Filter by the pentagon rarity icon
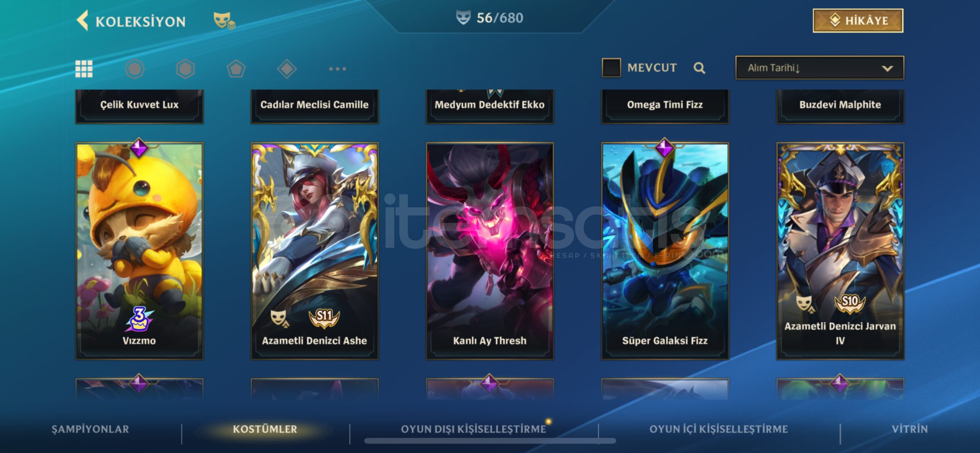Viewport: 980px width, 453px height. point(236,69)
